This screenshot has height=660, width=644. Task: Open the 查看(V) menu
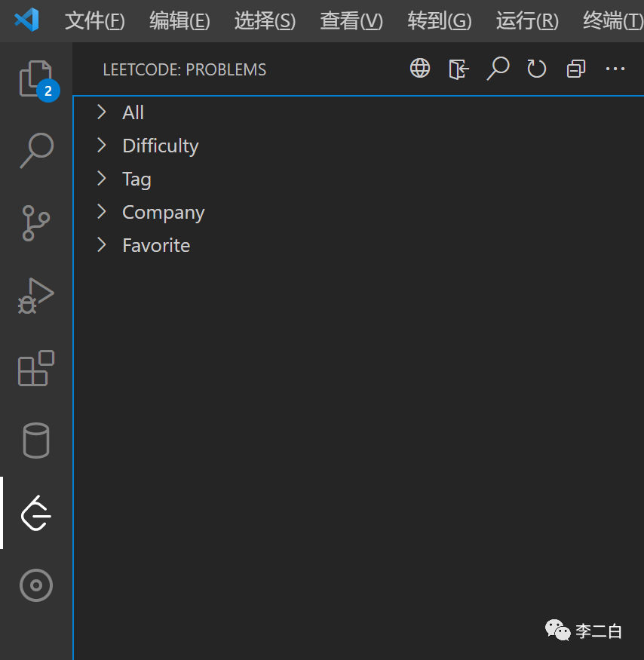coord(351,20)
